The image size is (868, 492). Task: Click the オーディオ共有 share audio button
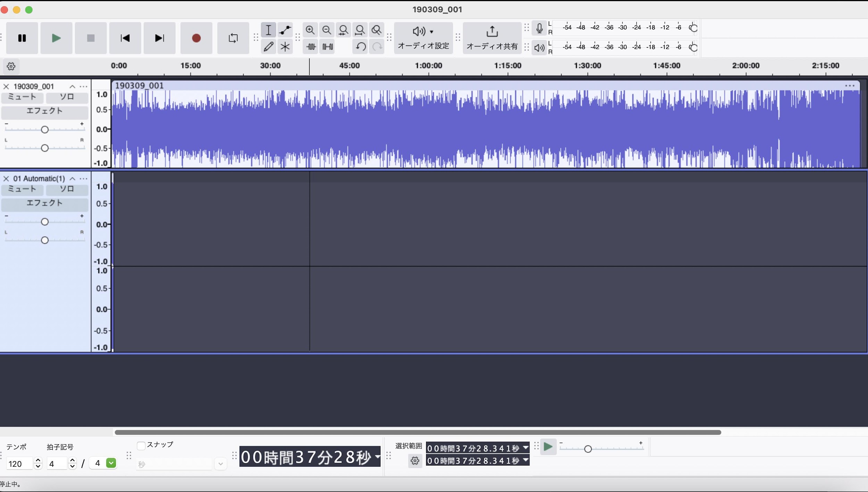pyautogui.click(x=492, y=38)
